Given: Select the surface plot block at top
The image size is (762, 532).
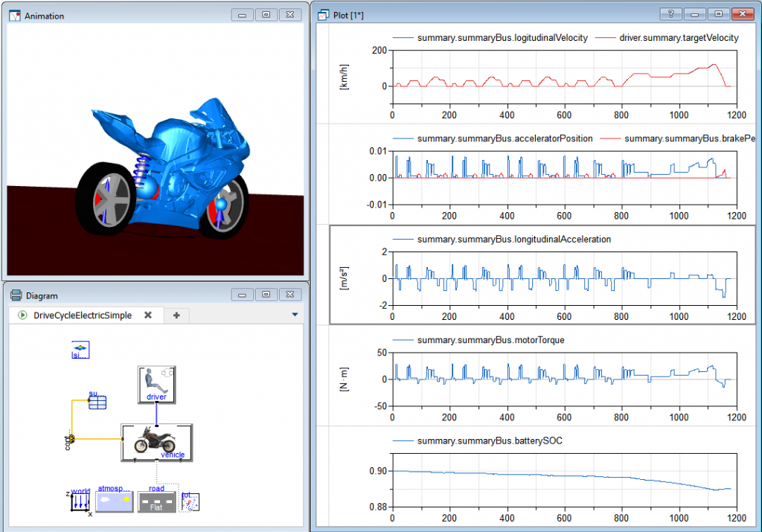Looking at the screenshot, I should point(80,350).
